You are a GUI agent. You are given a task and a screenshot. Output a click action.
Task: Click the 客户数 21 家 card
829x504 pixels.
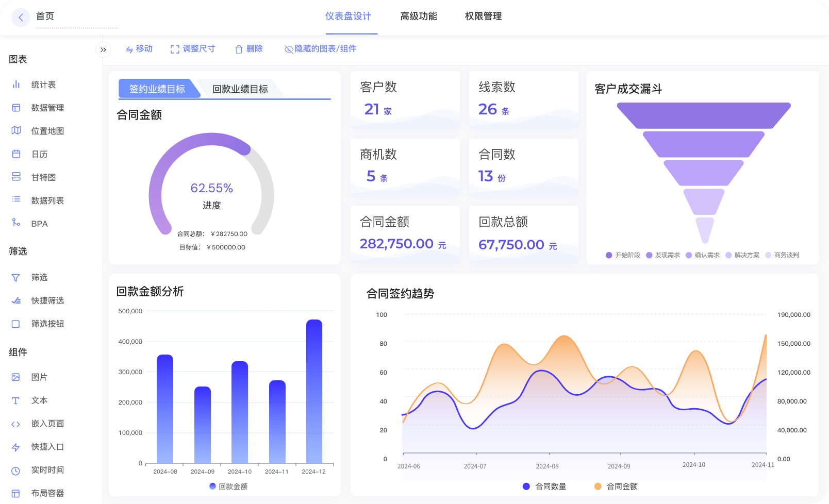(x=405, y=100)
